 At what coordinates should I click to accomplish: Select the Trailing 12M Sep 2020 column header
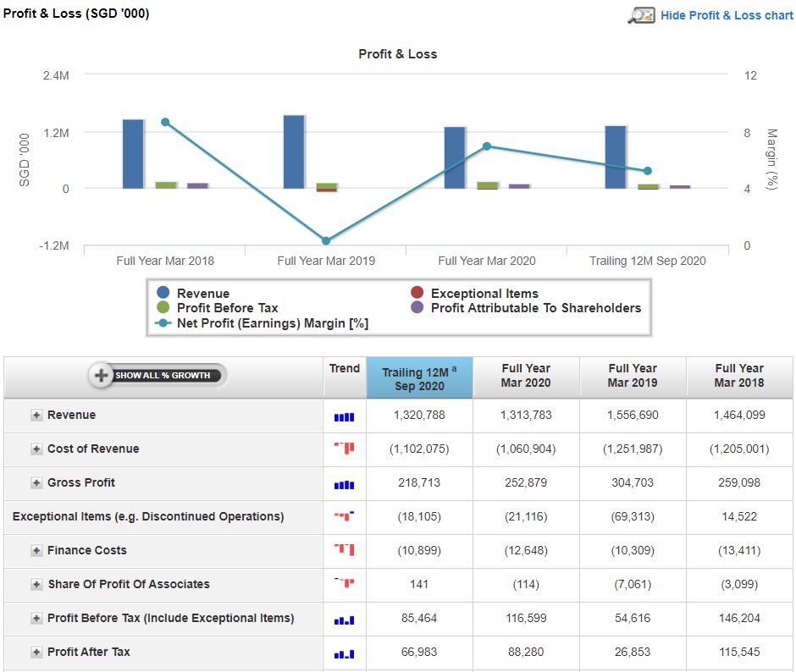pos(419,378)
